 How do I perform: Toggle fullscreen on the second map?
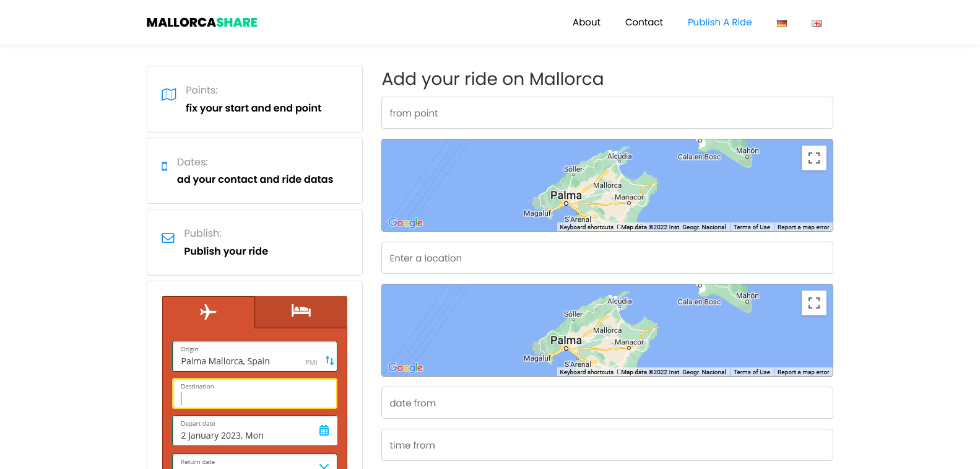point(814,303)
